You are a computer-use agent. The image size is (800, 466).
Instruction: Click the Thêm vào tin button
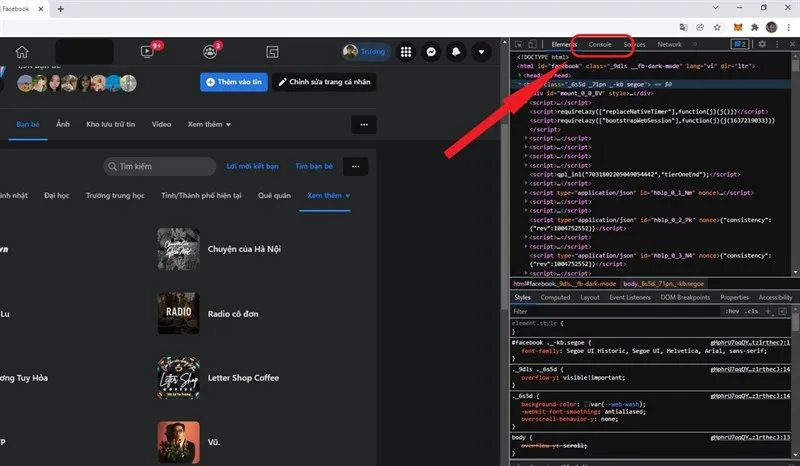[234, 82]
